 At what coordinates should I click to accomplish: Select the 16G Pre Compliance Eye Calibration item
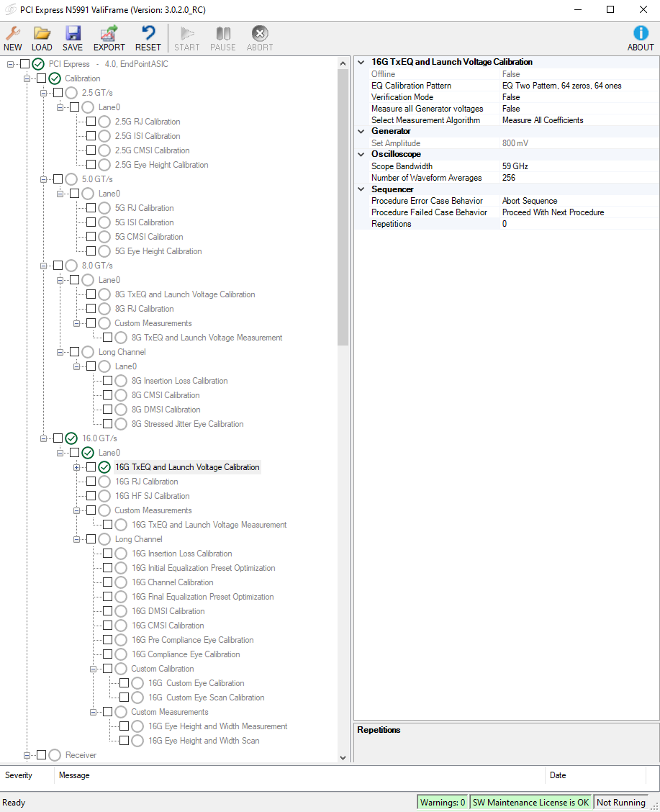pos(193,640)
